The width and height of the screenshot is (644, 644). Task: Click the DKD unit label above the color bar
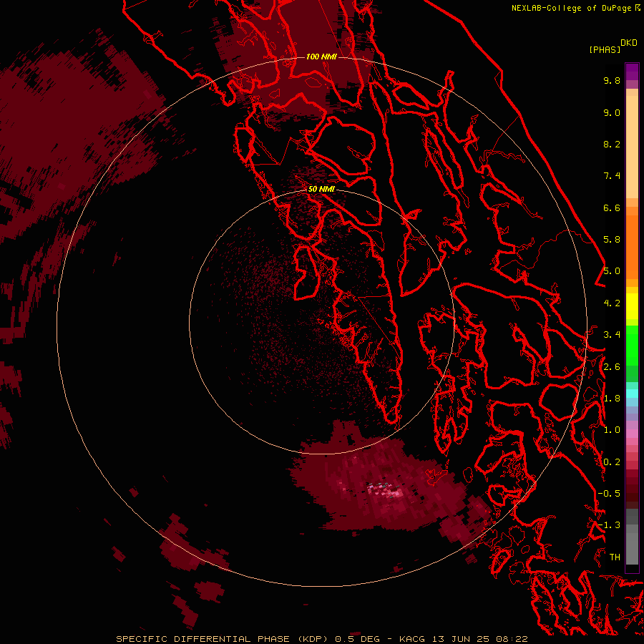pyautogui.click(x=629, y=43)
